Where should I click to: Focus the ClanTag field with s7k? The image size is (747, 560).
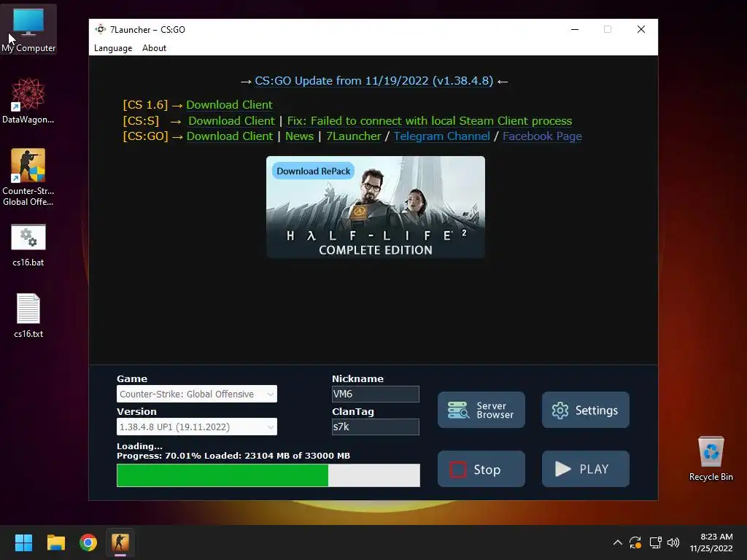[376, 427]
